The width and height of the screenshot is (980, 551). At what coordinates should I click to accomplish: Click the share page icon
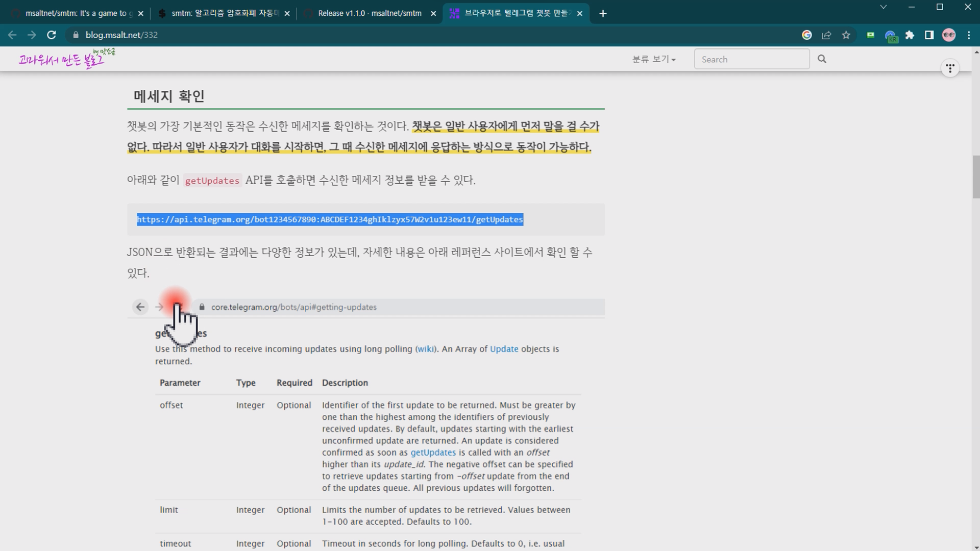(x=826, y=35)
